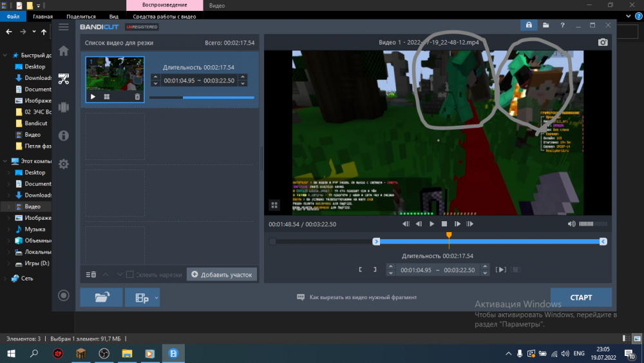Image resolution: width=644 pixels, height=363 pixels.
Task: Click the timeline end handle
Action: [603, 242]
